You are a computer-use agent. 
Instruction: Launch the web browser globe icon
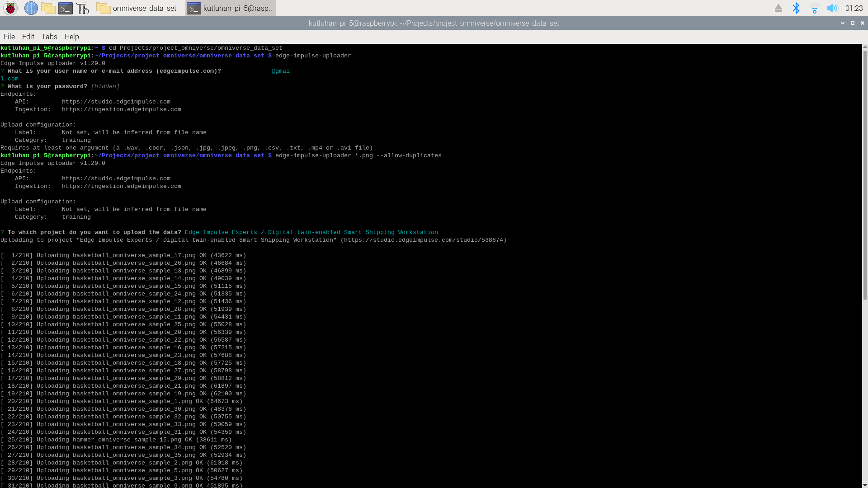pyautogui.click(x=31, y=8)
